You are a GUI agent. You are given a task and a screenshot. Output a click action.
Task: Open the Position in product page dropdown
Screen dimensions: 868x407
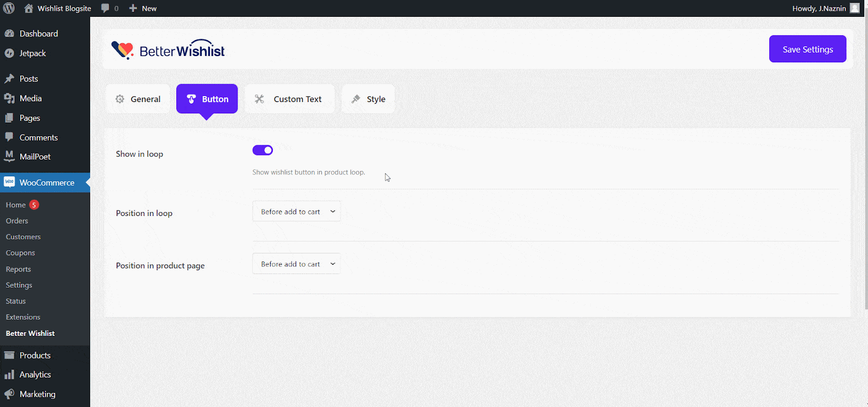[297, 264]
